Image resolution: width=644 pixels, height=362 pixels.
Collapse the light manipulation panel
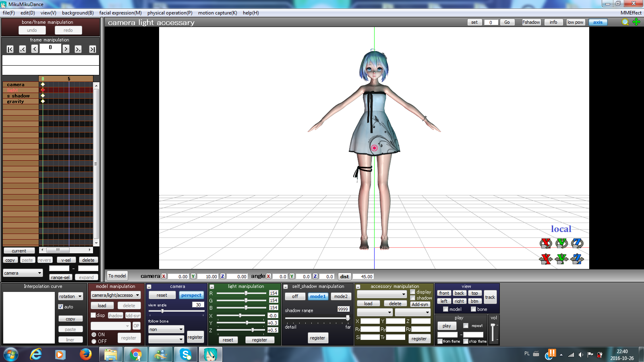click(x=212, y=287)
